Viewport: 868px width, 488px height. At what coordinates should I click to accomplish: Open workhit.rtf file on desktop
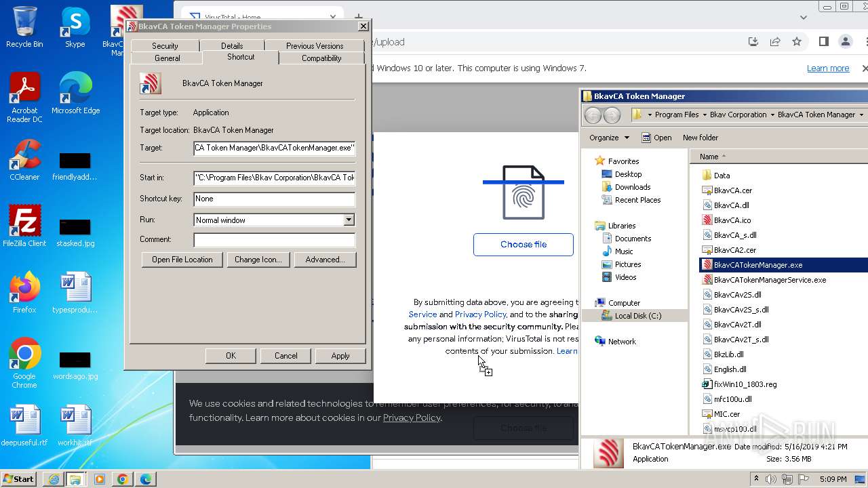tap(75, 426)
